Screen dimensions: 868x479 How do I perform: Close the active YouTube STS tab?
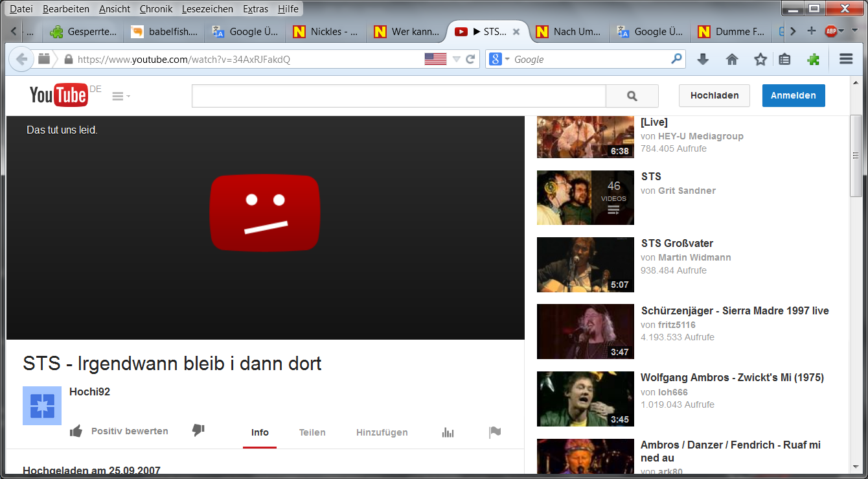tap(516, 31)
